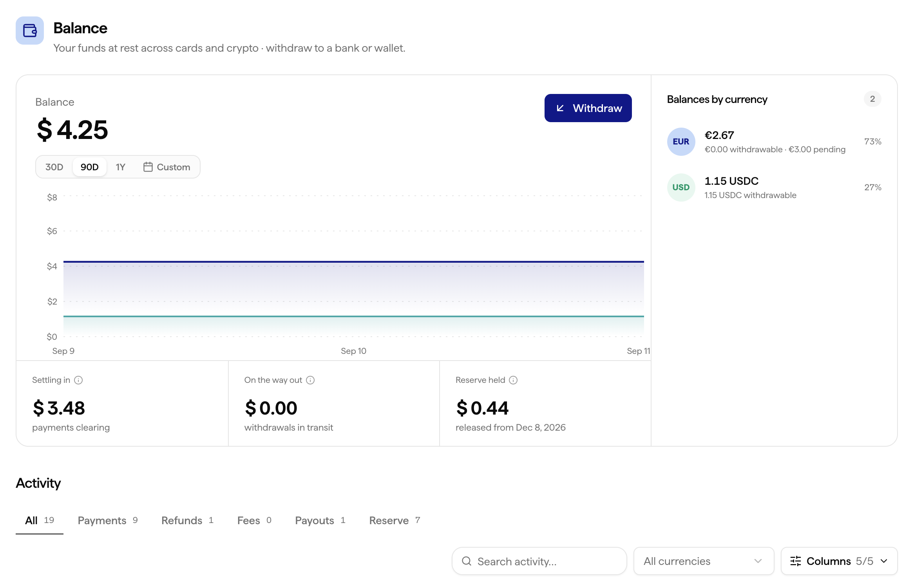Click the info icon next to Reserve held
Image resolution: width=923 pixels, height=588 pixels.
tap(513, 380)
